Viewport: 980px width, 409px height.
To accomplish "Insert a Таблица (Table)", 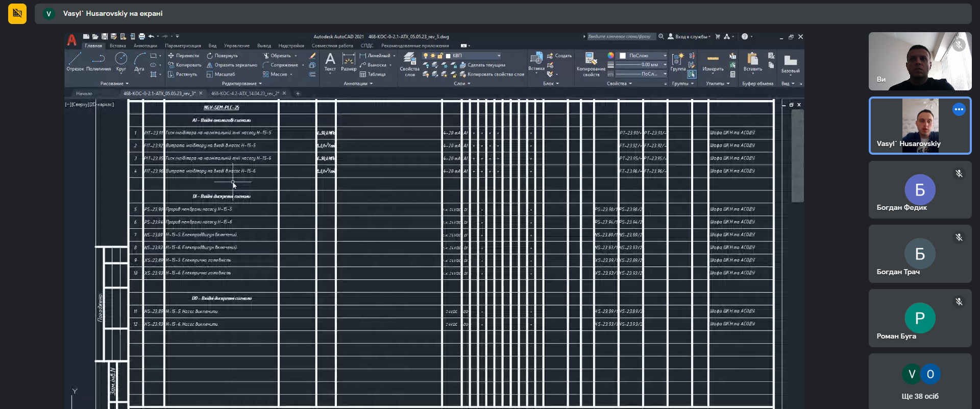I will (x=373, y=74).
